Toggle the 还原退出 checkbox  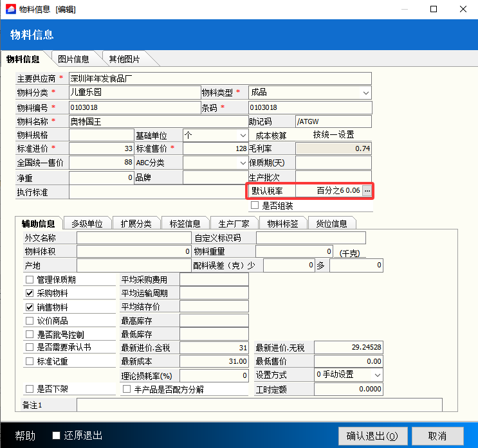(56, 436)
